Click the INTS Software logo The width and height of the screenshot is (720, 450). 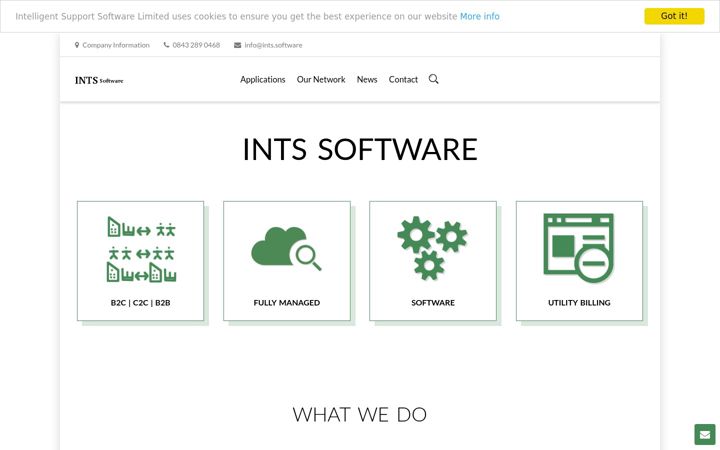click(99, 80)
